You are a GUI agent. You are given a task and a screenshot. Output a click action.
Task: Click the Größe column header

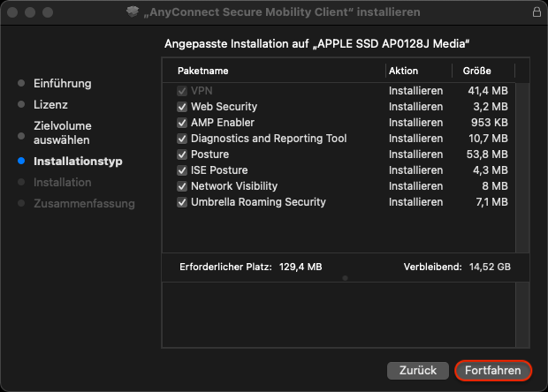[476, 71]
